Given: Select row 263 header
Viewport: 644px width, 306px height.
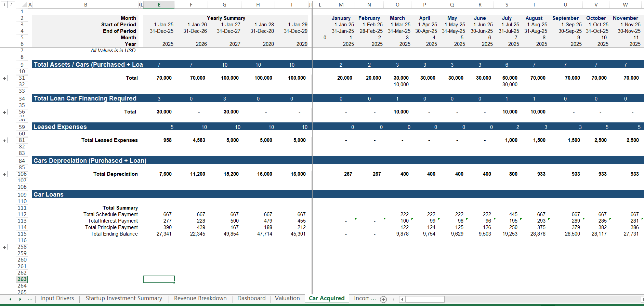Looking at the screenshot, I should 22,279.
